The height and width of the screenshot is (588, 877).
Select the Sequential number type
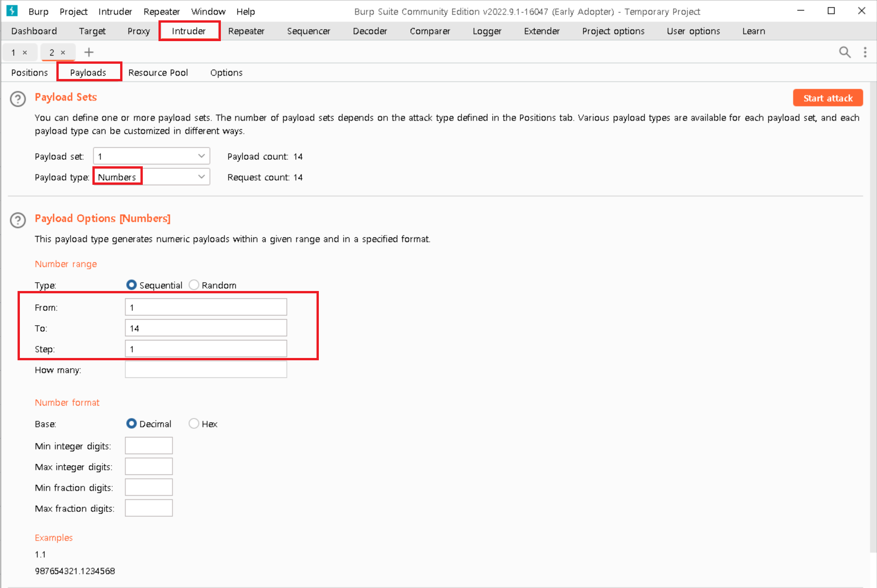[x=131, y=285]
